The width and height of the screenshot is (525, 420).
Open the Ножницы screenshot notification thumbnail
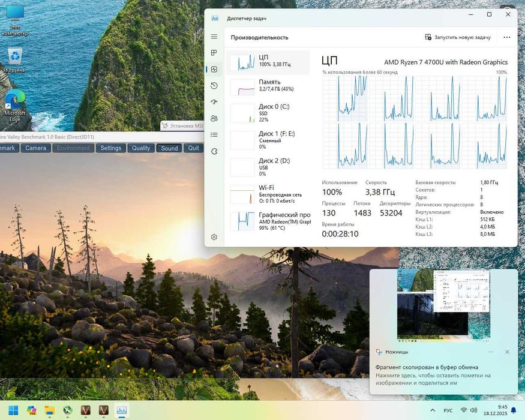click(443, 305)
